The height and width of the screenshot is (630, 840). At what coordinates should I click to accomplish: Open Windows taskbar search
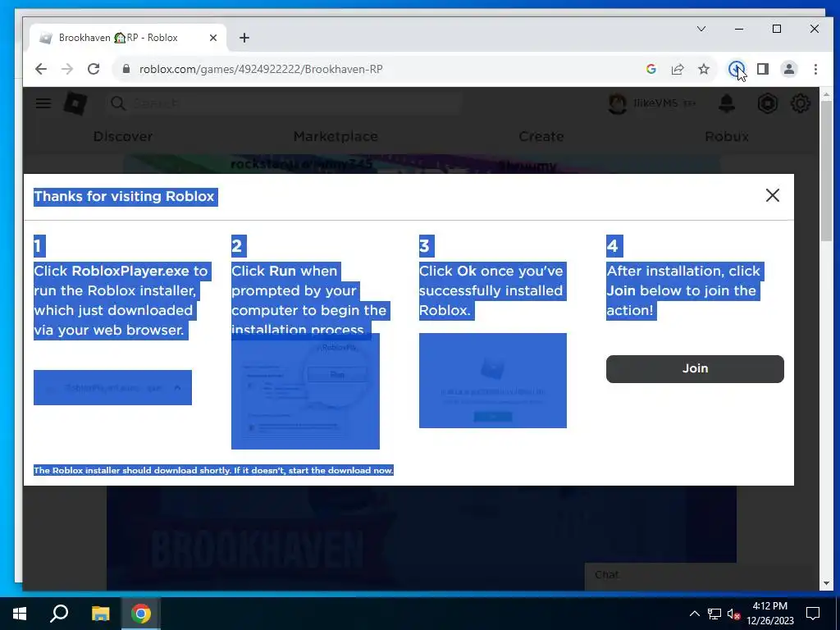[59, 614]
